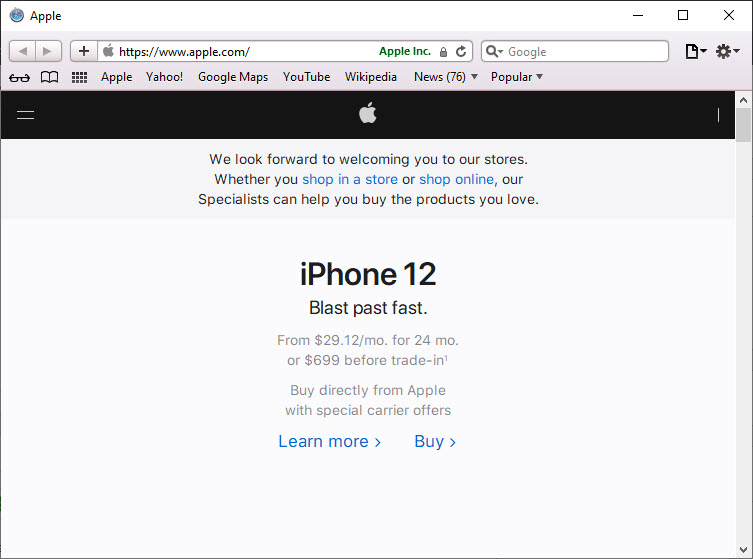The image size is (753, 559).
Task: Open the YouTube bookmark
Action: [306, 77]
